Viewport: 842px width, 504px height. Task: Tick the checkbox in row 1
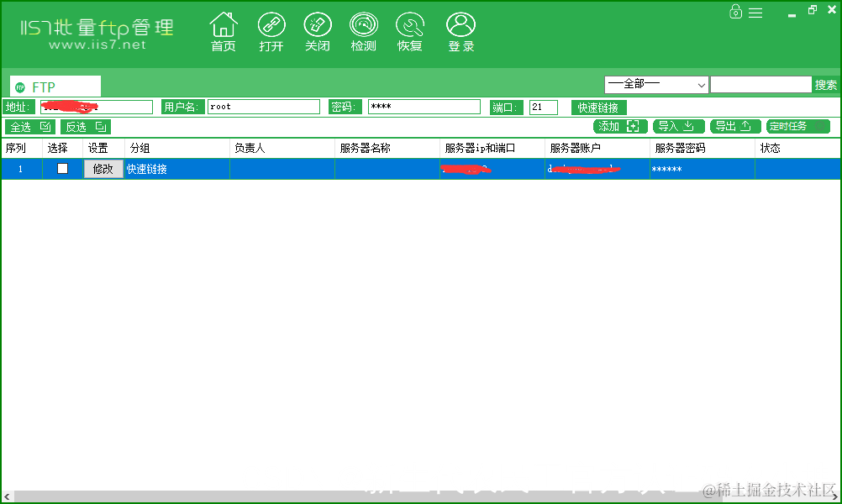tap(63, 169)
